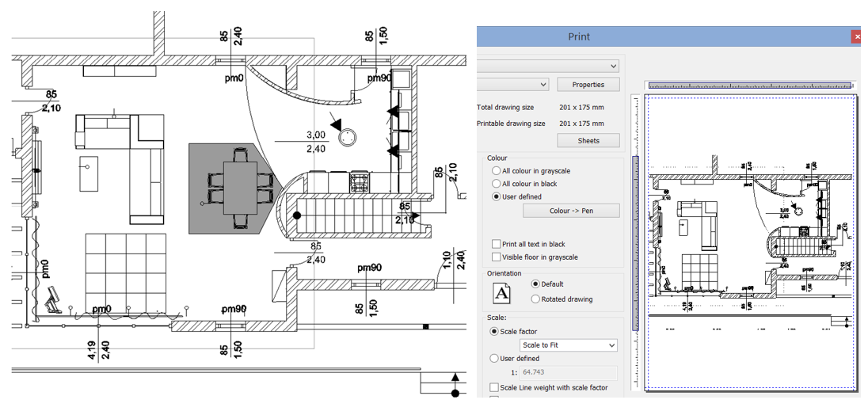Expand the dropdown beside Properties button
The height and width of the screenshot is (415, 868).
512,85
